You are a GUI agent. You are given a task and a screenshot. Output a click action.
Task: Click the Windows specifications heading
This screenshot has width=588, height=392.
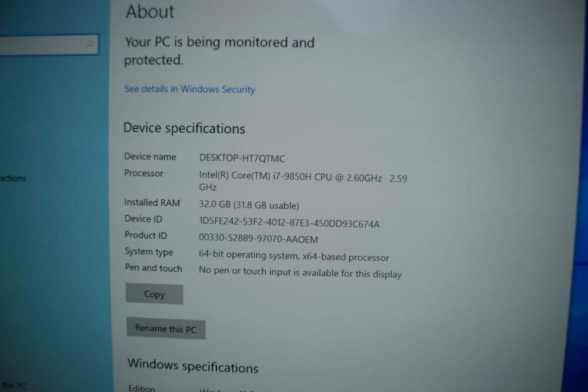(193, 366)
